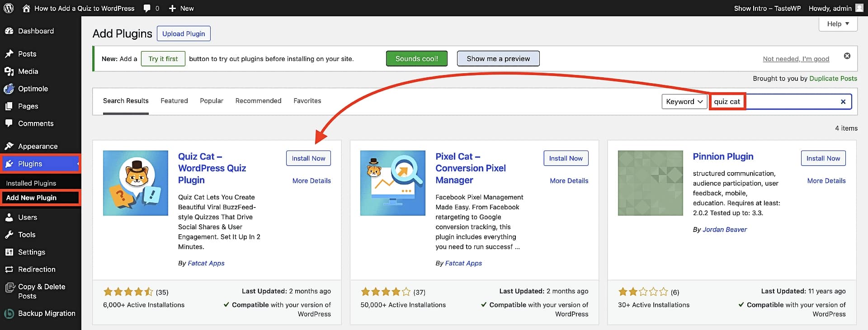
Task: Clear the plugin search field
Action: tap(843, 102)
